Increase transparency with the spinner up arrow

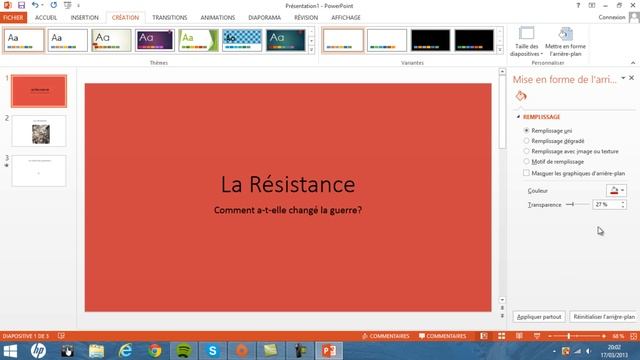[x=623, y=202]
